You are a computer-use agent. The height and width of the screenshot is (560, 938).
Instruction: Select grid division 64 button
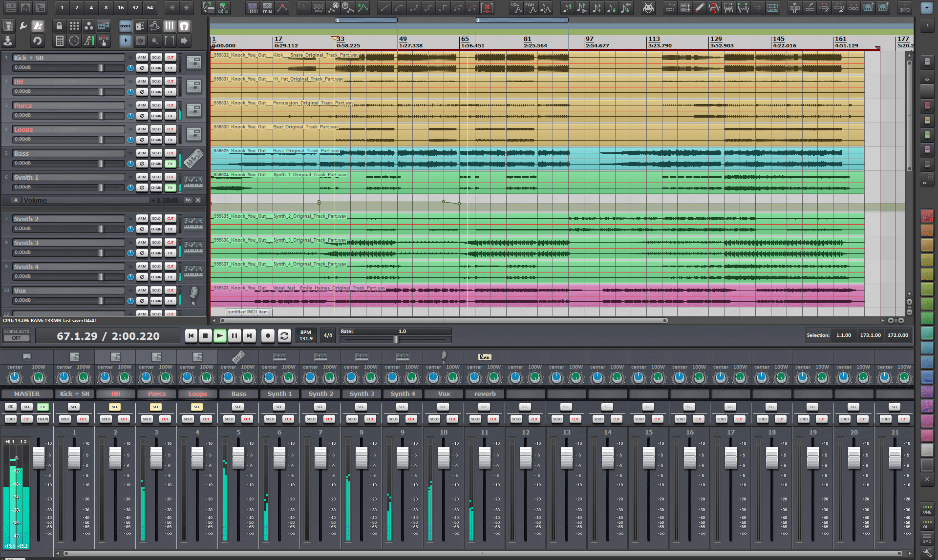pyautogui.click(x=150, y=7)
